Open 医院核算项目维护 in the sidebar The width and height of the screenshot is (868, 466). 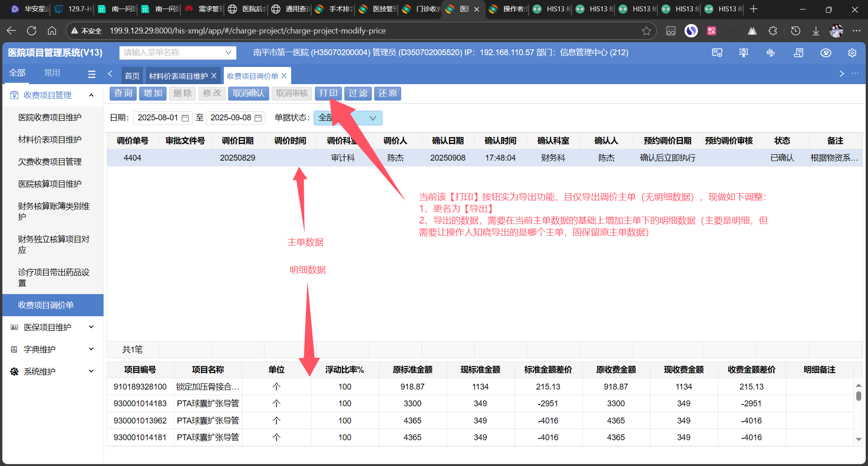52,184
